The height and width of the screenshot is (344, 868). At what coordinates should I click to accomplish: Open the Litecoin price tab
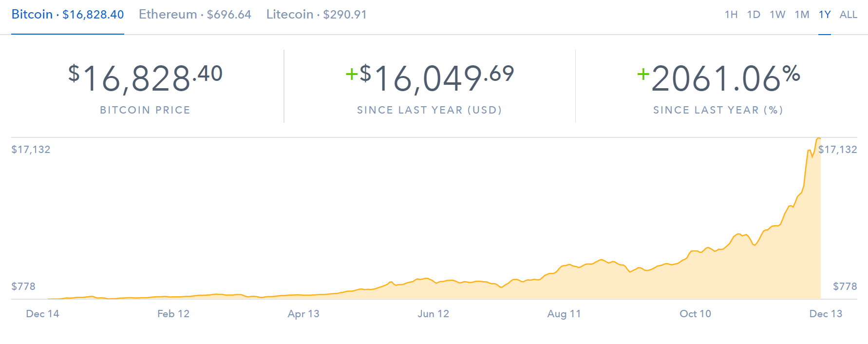coord(316,15)
